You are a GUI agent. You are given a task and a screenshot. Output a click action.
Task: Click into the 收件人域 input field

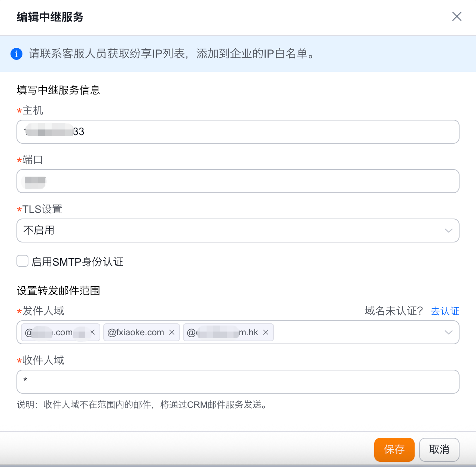[x=238, y=382]
